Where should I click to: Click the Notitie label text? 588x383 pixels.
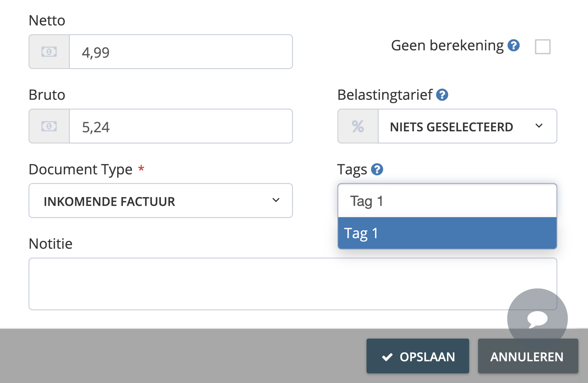point(51,243)
